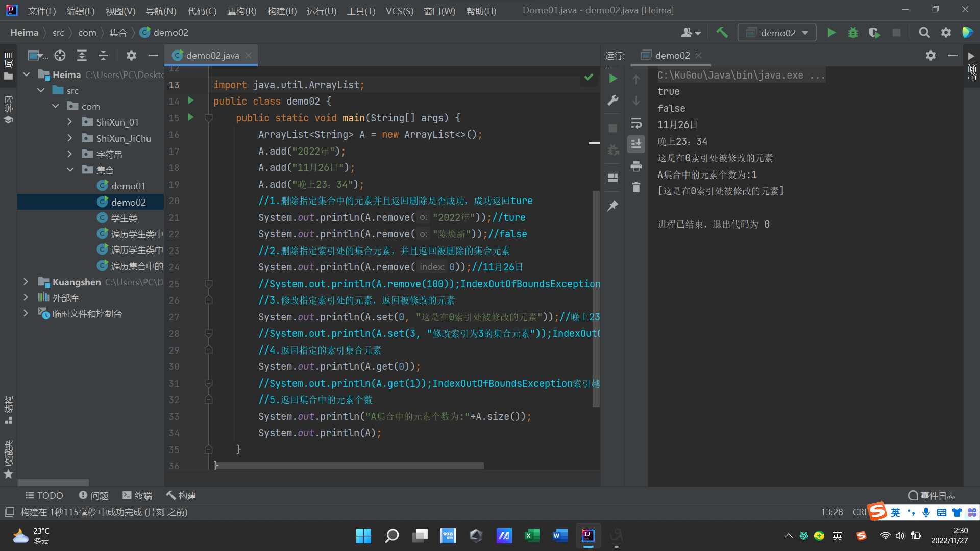Open Excel from the Windows taskbar
The height and width of the screenshot is (551, 980).
(532, 535)
